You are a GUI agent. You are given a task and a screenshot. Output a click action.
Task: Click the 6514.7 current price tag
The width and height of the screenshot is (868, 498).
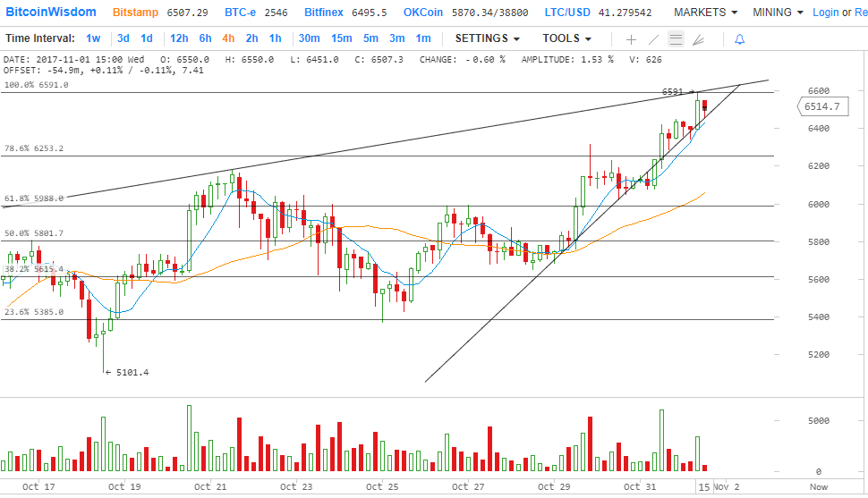[821, 106]
